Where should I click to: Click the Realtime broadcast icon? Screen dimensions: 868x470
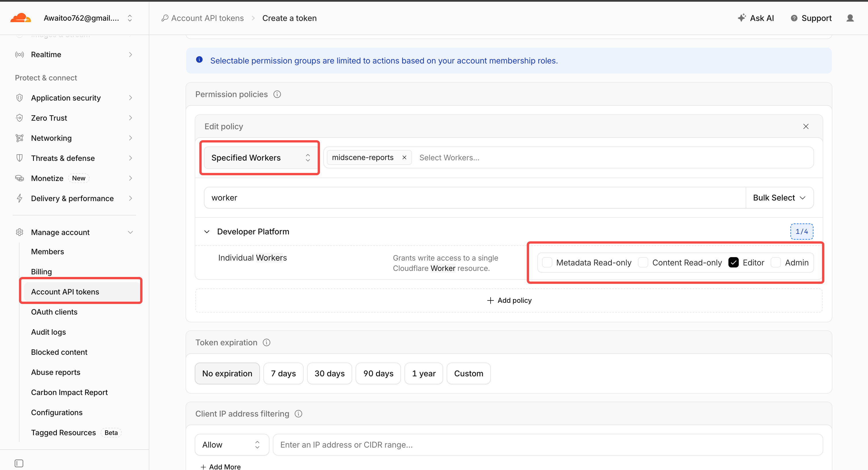coord(20,55)
